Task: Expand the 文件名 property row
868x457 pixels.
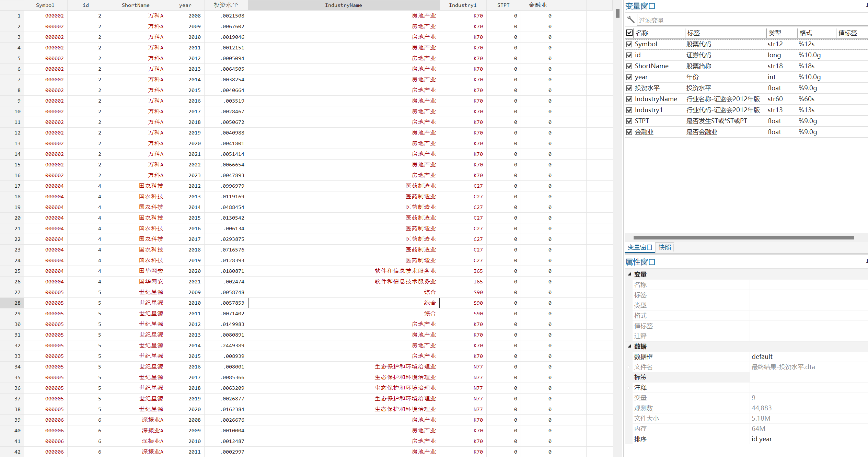Action: click(x=629, y=367)
